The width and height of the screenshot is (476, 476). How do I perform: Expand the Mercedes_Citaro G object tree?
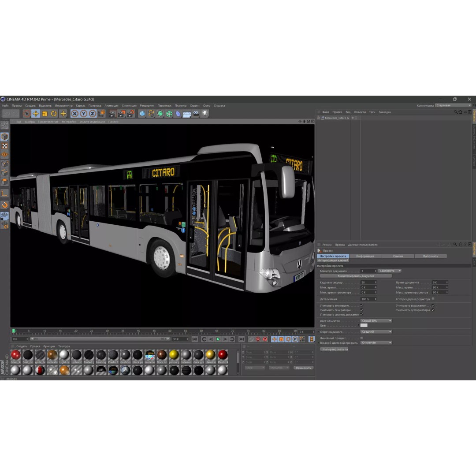318,118
